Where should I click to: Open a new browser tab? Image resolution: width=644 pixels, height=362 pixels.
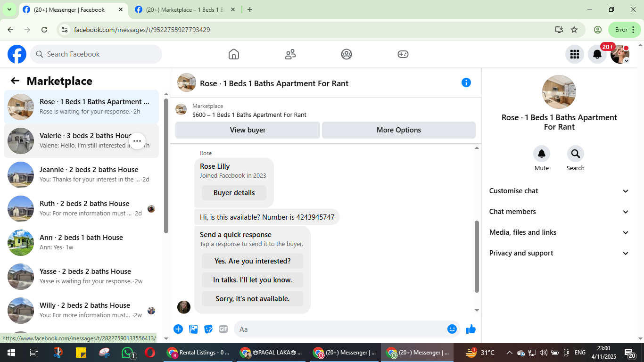(250, 9)
